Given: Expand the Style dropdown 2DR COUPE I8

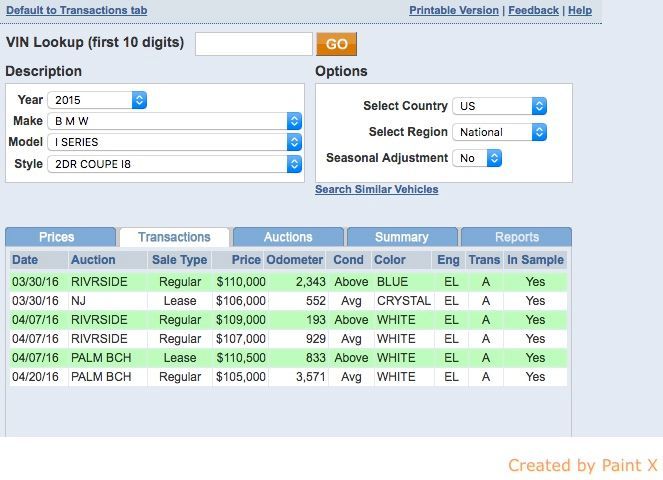Looking at the screenshot, I should coord(176,163).
